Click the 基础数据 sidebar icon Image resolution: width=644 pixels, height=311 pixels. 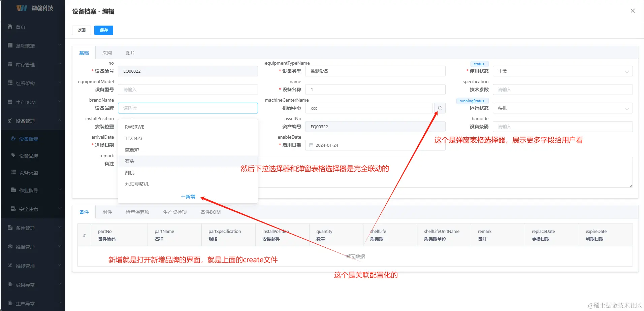10,45
